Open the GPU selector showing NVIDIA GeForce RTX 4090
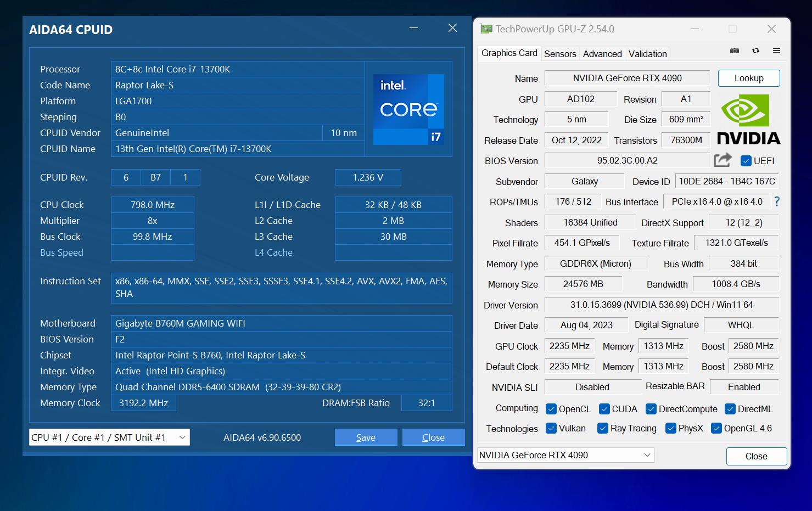Screen dimensions: 812x511 click(564, 455)
